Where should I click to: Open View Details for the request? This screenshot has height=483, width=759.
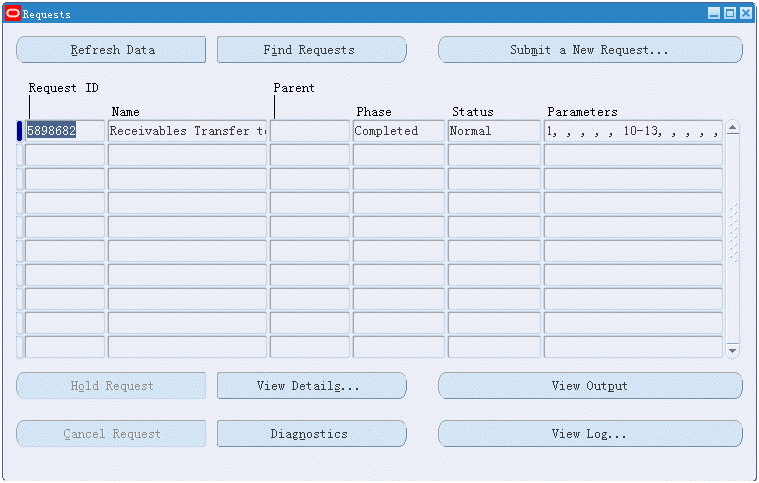311,386
